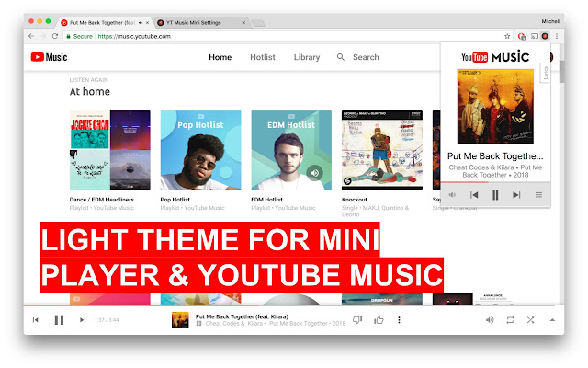Image resolution: width=588 pixels, height=368 pixels.
Task: Click the YT Music Mini extension icon
Action: point(545,36)
